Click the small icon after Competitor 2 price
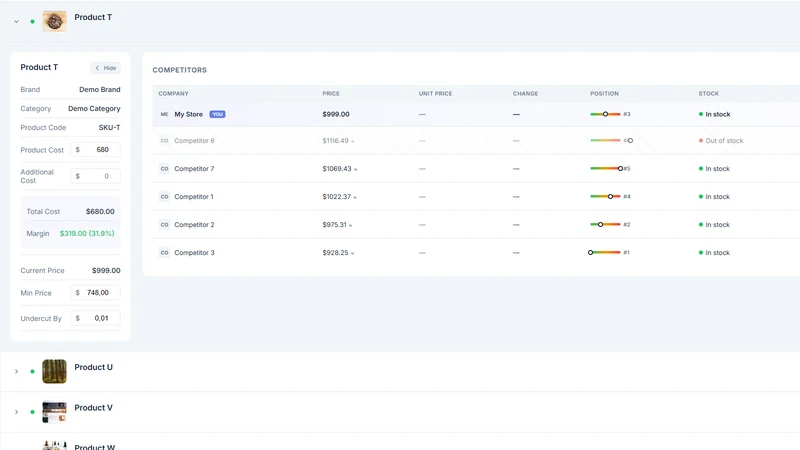Image resolution: width=800 pixels, height=450 pixels. (x=351, y=226)
